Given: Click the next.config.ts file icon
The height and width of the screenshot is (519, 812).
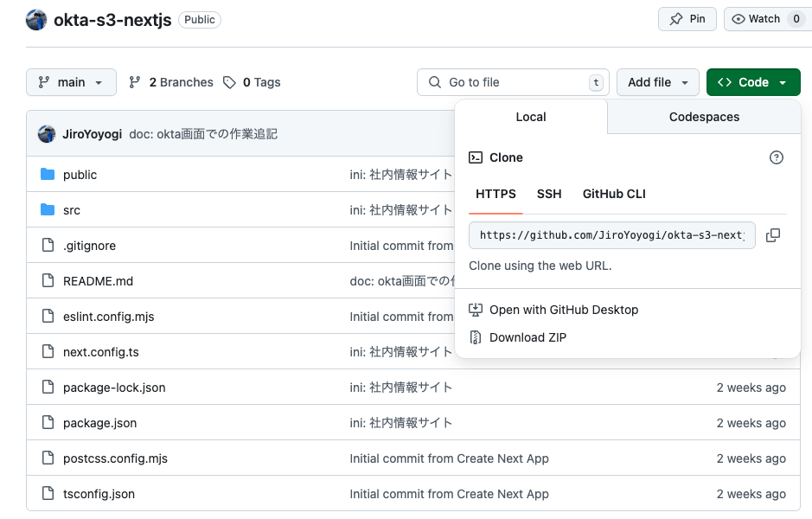Looking at the screenshot, I should click(48, 352).
